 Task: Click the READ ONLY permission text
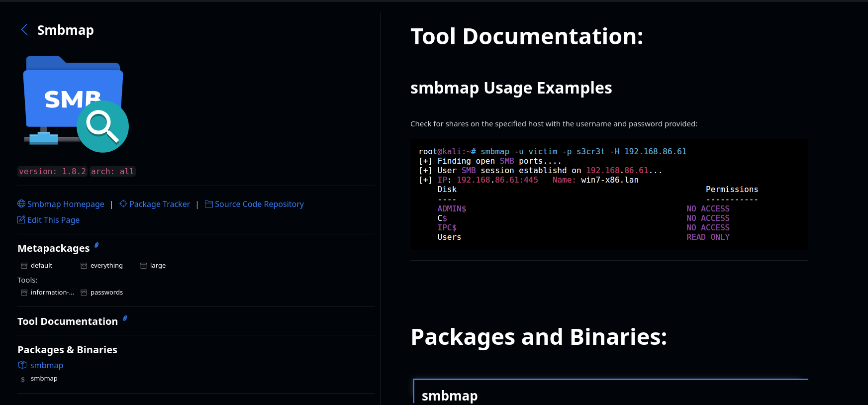click(x=708, y=237)
